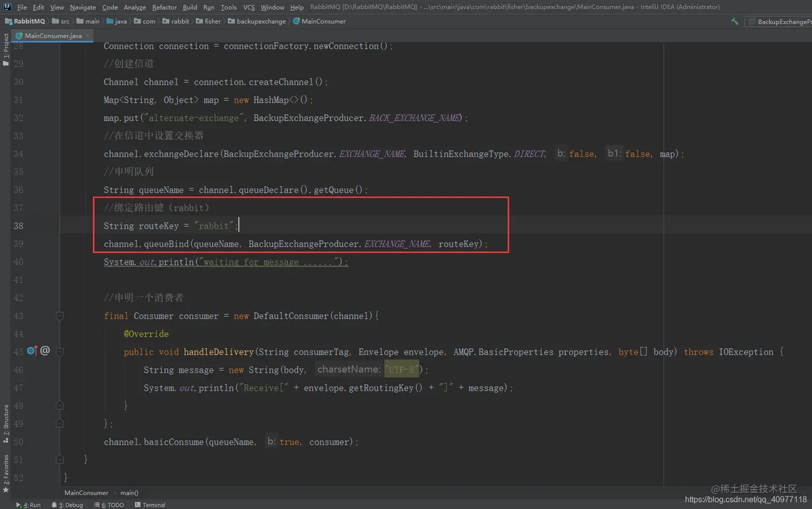Click the IntelliJ IDEA application logo icon
The image size is (812, 509).
coord(7,7)
